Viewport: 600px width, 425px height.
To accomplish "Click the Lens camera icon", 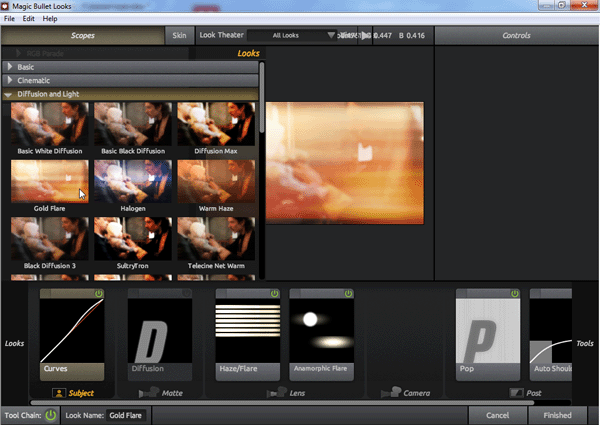I will (x=277, y=392).
